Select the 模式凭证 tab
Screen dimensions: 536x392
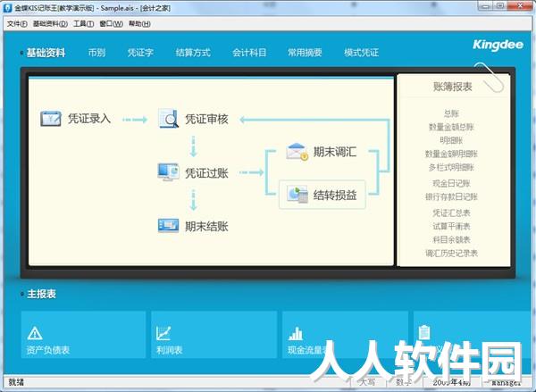361,53
